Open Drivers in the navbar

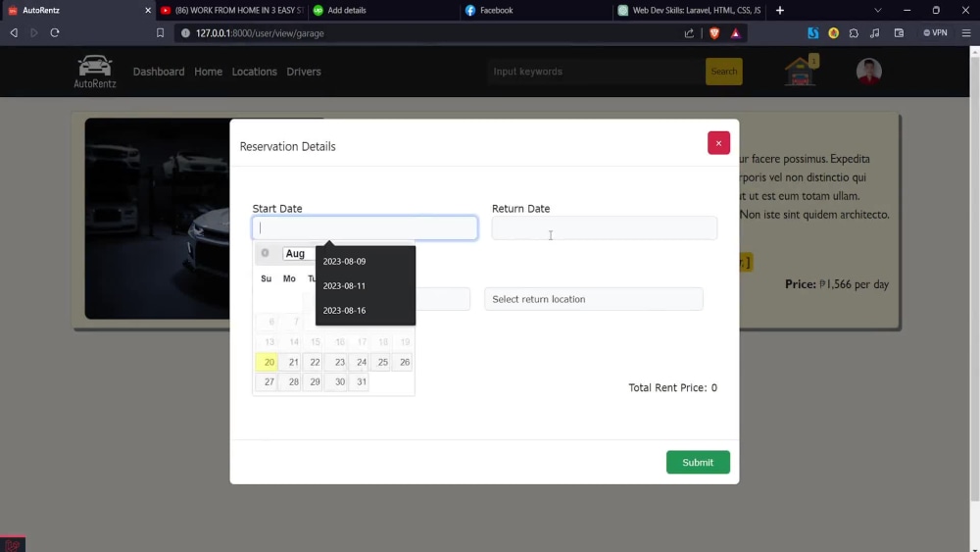pyautogui.click(x=304, y=72)
